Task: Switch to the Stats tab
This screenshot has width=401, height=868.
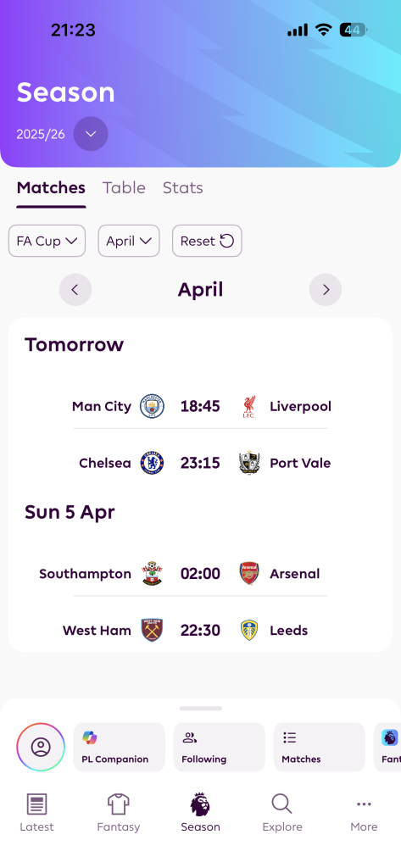Action: pyautogui.click(x=183, y=187)
